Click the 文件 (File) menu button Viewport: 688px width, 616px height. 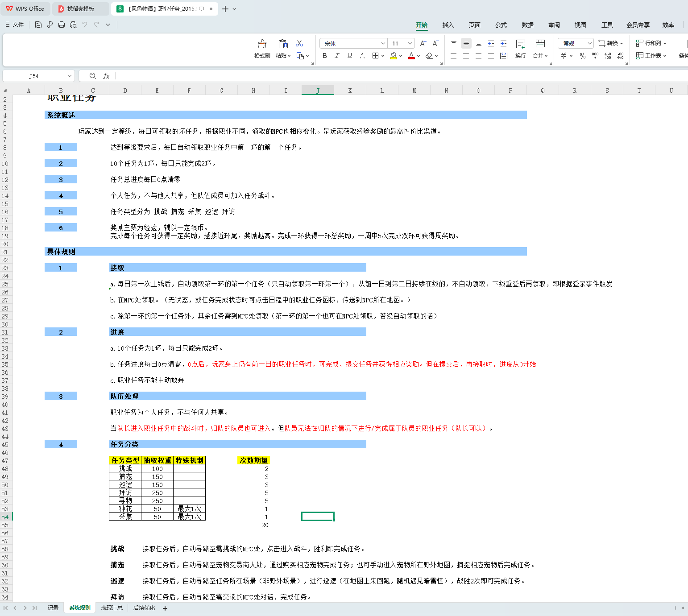point(15,25)
